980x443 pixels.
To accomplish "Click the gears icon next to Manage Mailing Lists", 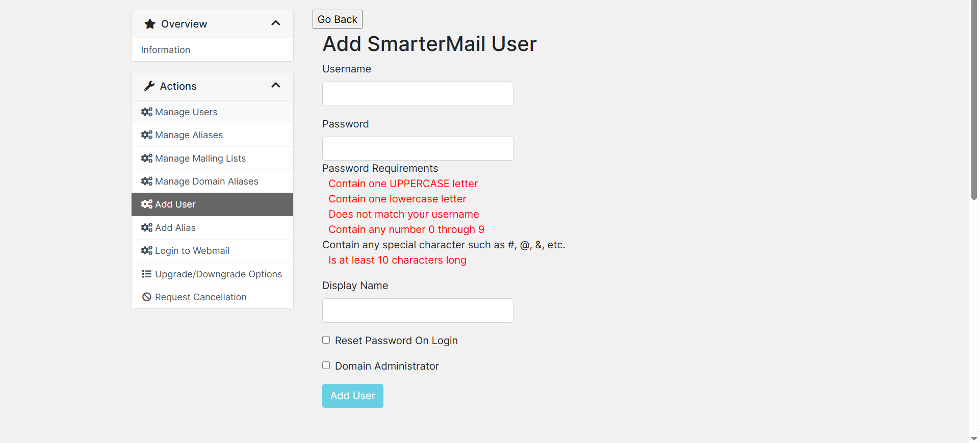I will coord(147,158).
